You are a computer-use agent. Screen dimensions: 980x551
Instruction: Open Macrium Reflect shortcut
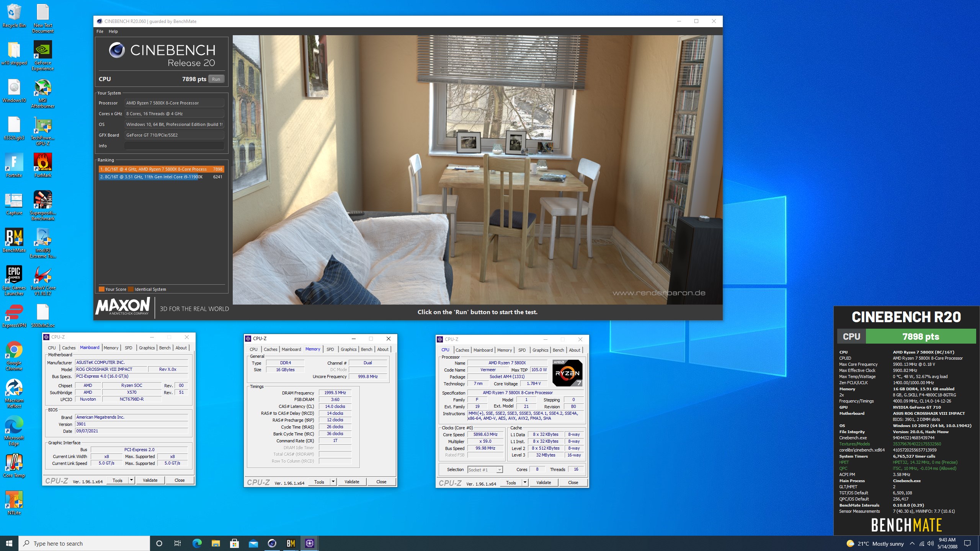tap(14, 393)
